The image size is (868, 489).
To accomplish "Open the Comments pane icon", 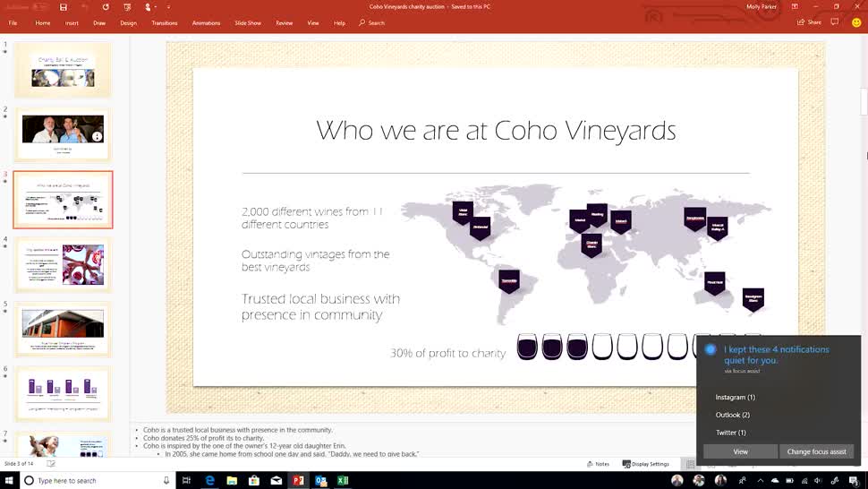I will click(835, 22).
